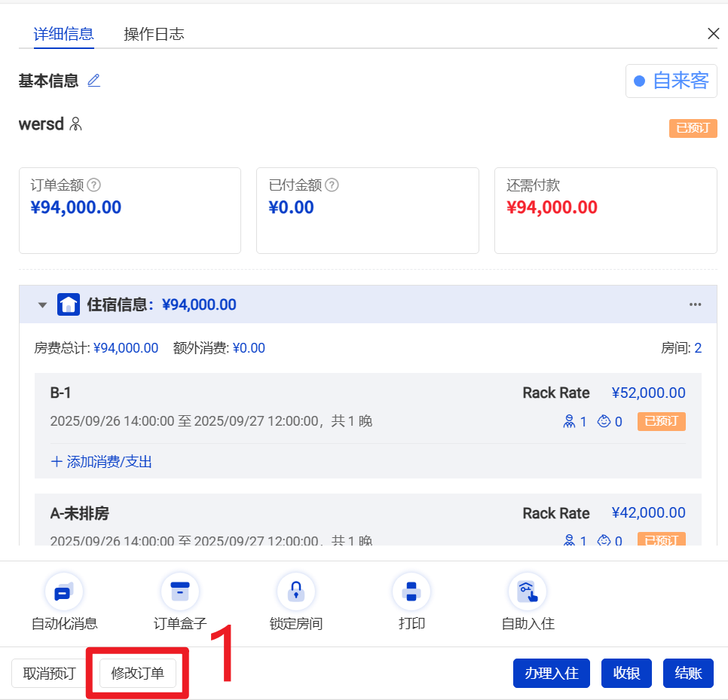728x700 pixels.
Task: Click the guest person icon next to wersd
Action: [75, 124]
